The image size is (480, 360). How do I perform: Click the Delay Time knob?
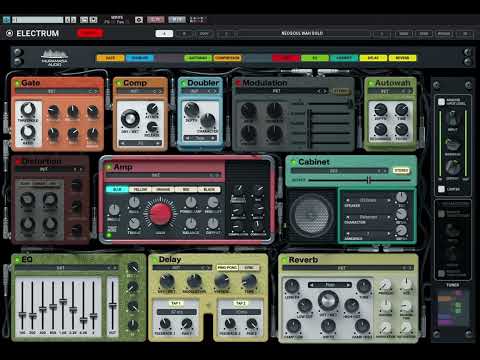tap(249, 282)
